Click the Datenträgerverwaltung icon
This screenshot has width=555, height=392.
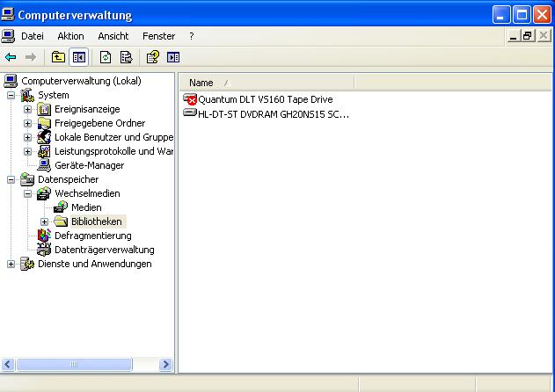point(44,250)
